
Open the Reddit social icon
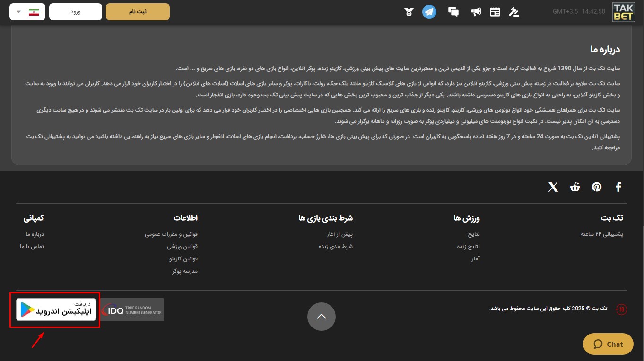point(574,187)
